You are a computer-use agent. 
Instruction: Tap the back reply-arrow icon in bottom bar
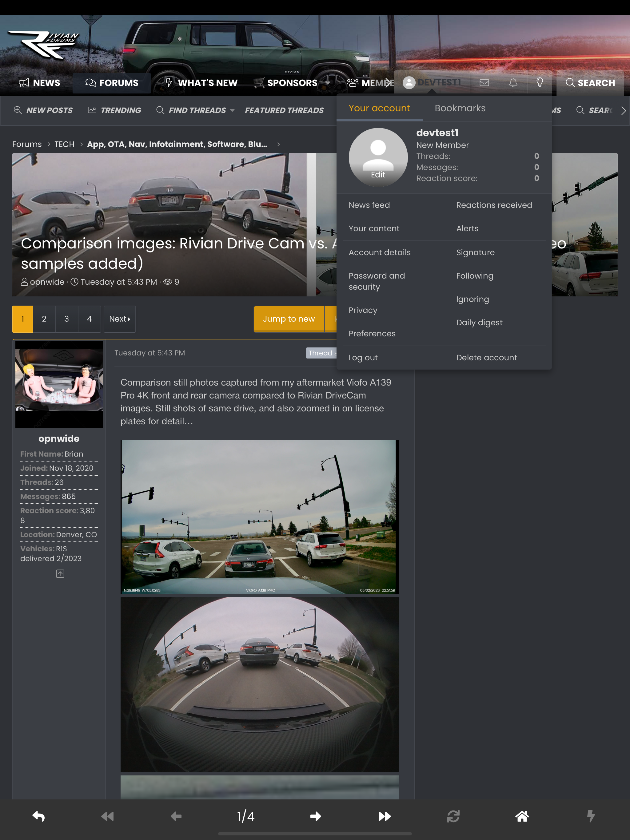(x=38, y=816)
